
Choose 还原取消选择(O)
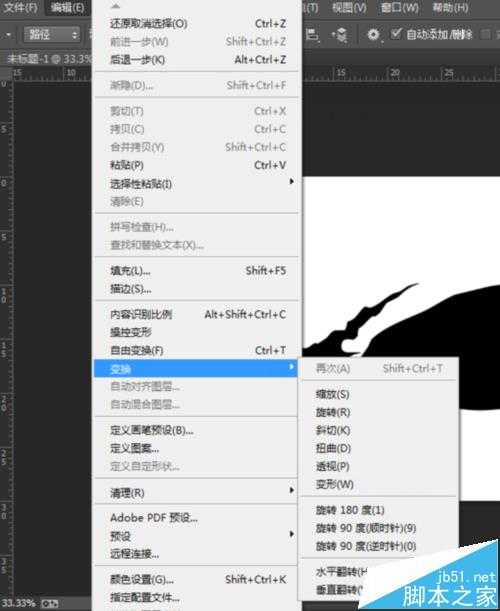197,24
